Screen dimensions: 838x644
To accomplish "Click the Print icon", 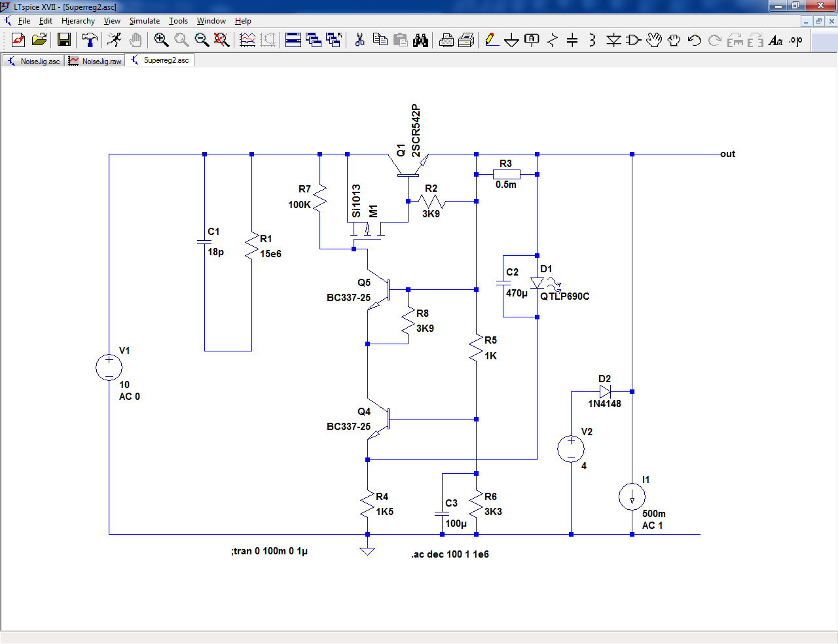I will point(466,41).
